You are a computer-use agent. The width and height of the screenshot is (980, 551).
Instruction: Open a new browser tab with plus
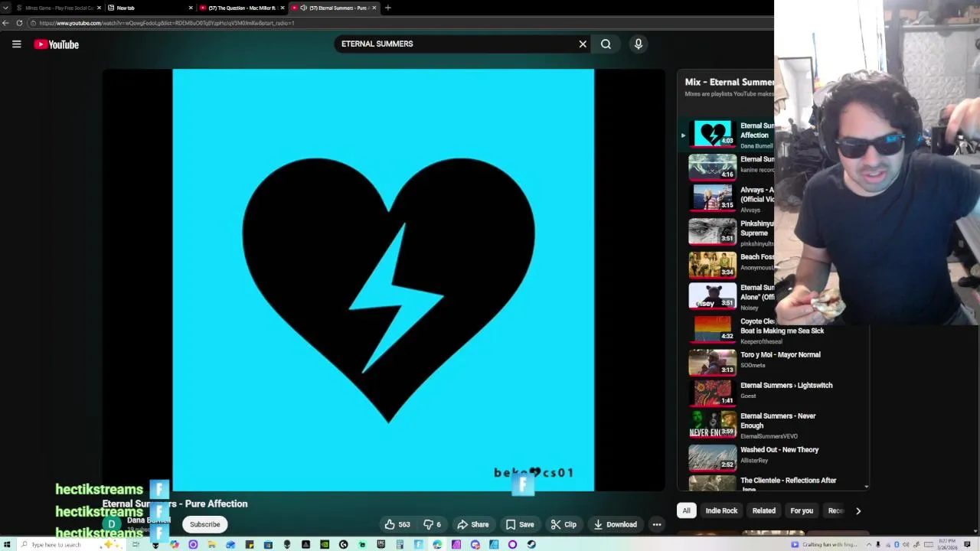[x=387, y=8]
